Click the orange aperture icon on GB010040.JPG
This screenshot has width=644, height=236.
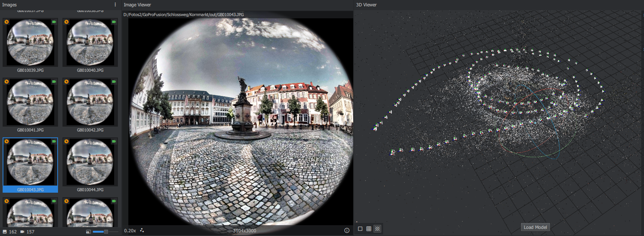tap(67, 22)
